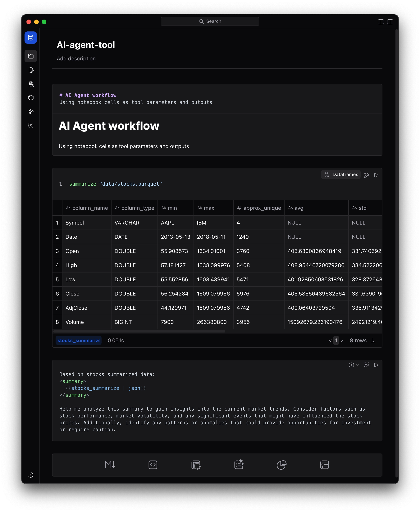Image resolution: width=420 pixels, height=512 pixels.
Task: Select the files folder icon in sidebar
Action: [x=31, y=56]
